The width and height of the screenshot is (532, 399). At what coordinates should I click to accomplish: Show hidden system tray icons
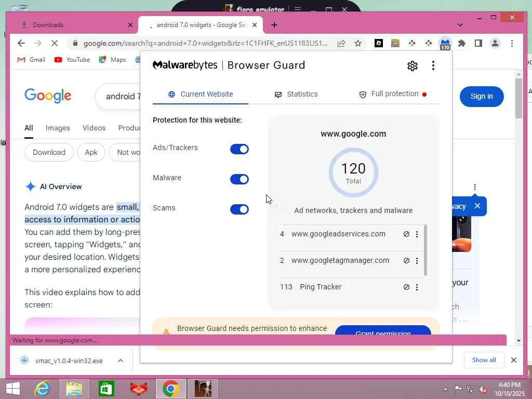click(445, 389)
